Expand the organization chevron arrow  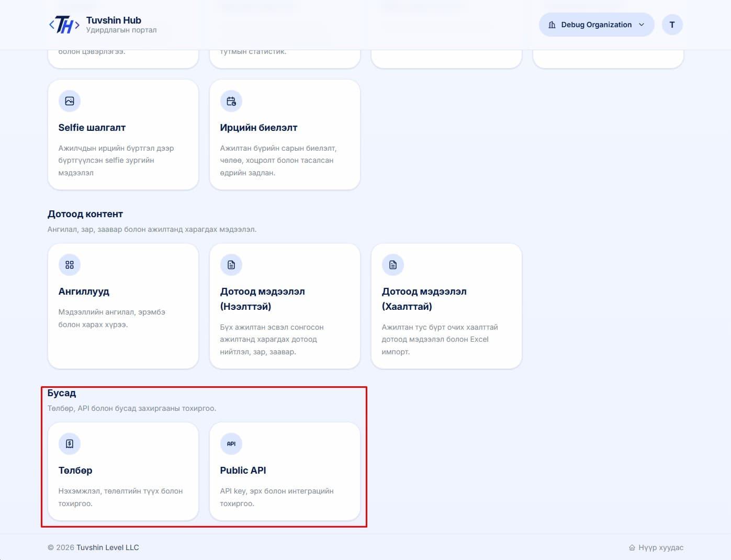(x=642, y=25)
